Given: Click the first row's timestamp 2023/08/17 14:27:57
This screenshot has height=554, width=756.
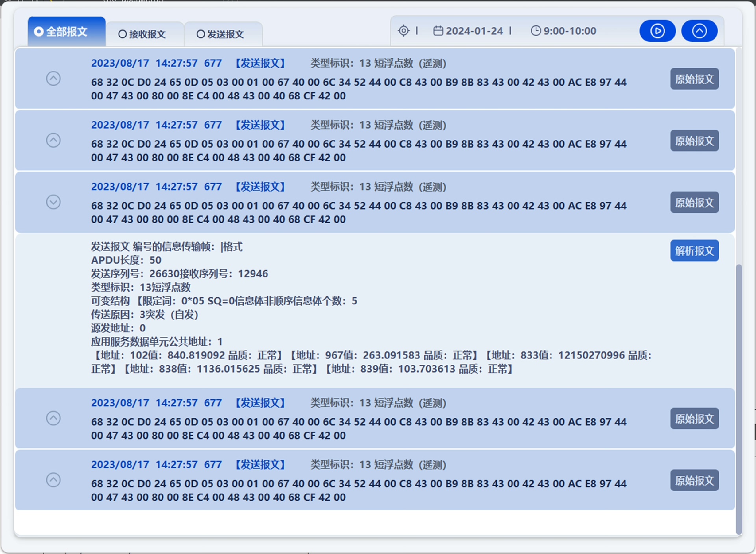Looking at the screenshot, I should [x=144, y=63].
